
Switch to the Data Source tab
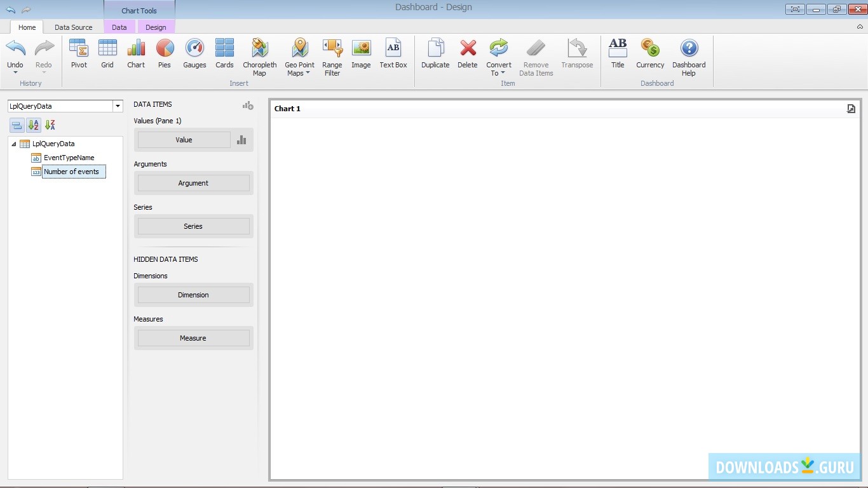click(73, 27)
